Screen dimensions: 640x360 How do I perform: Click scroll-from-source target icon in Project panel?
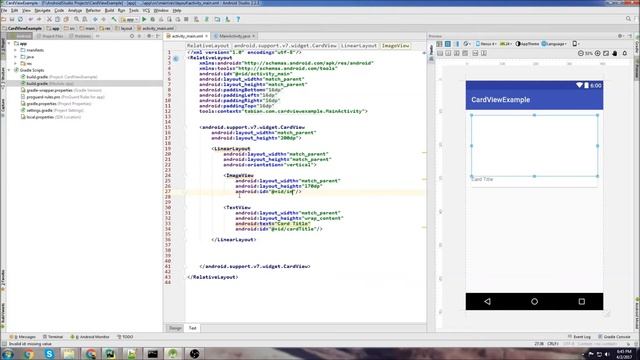[131, 36]
